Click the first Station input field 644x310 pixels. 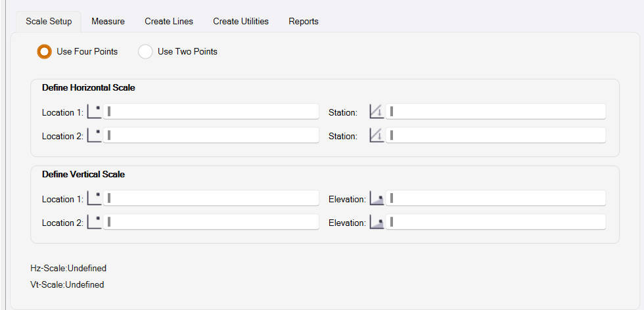point(496,112)
